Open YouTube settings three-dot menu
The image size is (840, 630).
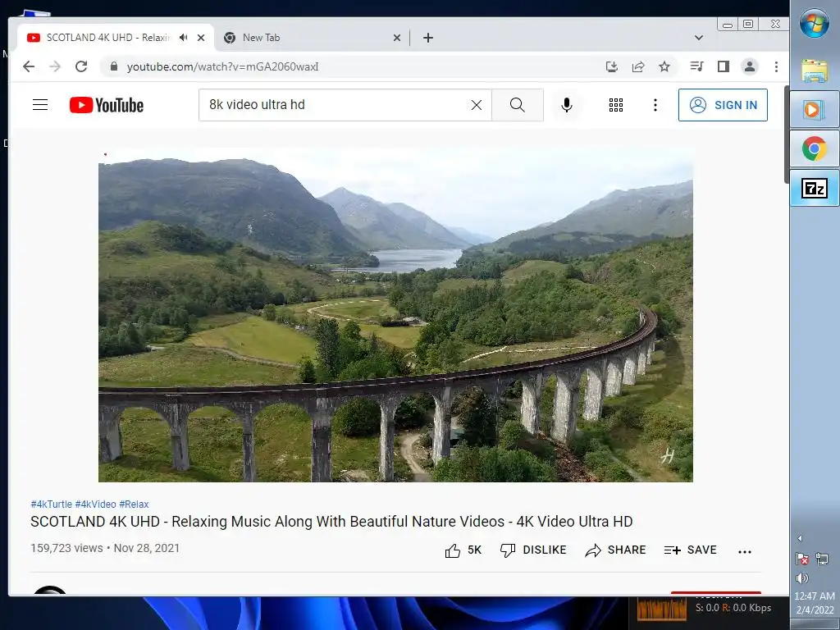(655, 105)
